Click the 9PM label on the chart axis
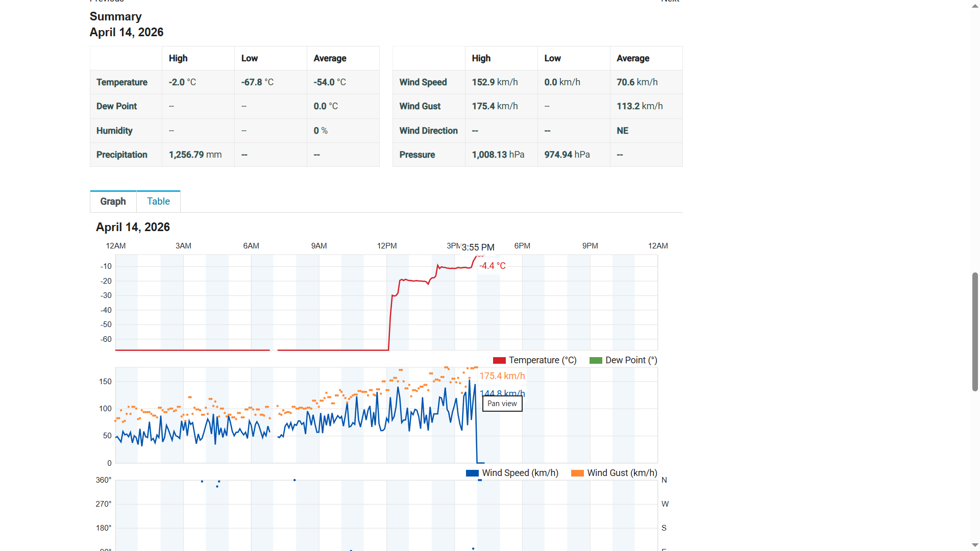 [590, 246]
